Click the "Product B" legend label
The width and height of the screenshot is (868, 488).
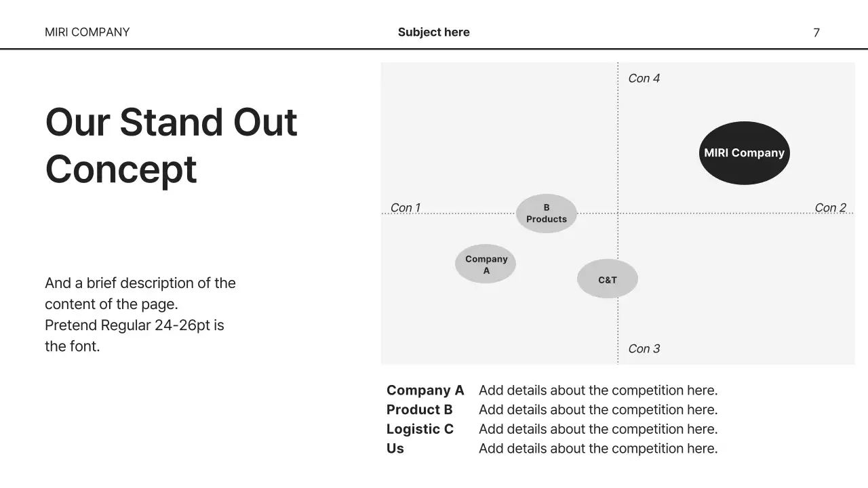pos(419,409)
